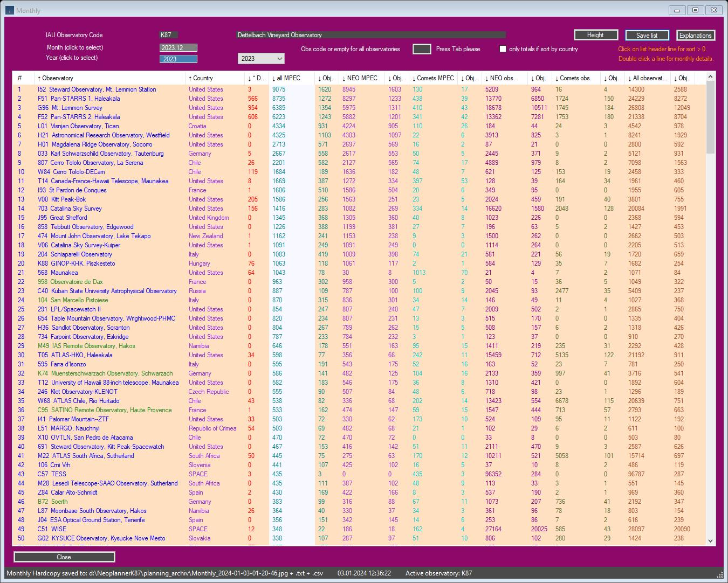This screenshot has height=583, width=728.
Task: Select row '204 Schiaparelli Observatory'
Action: coord(359,254)
